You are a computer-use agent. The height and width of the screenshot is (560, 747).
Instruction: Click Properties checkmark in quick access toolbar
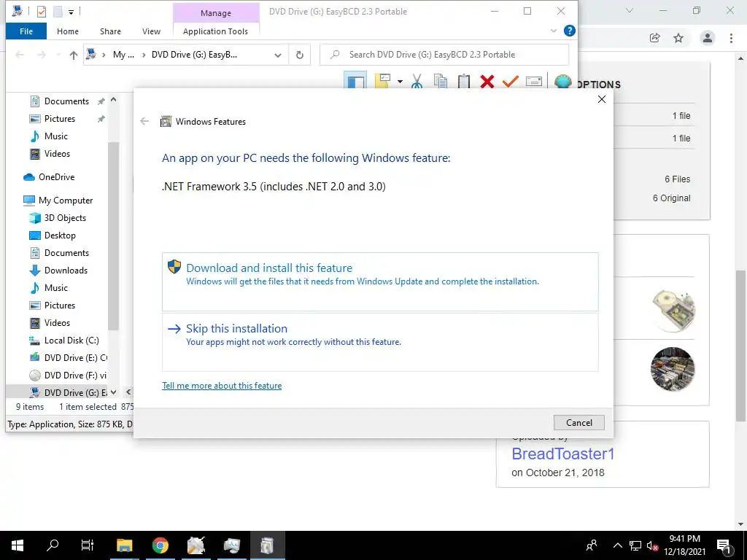pos(42,11)
